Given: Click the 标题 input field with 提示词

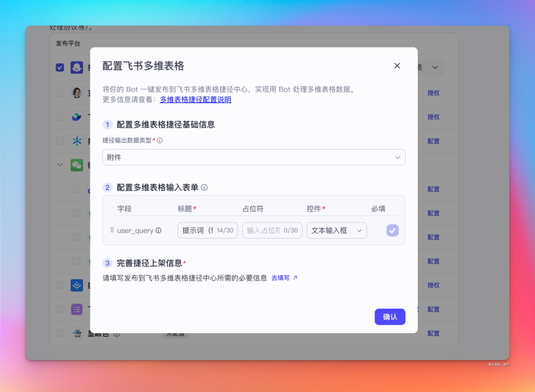Looking at the screenshot, I should (x=208, y=230).
